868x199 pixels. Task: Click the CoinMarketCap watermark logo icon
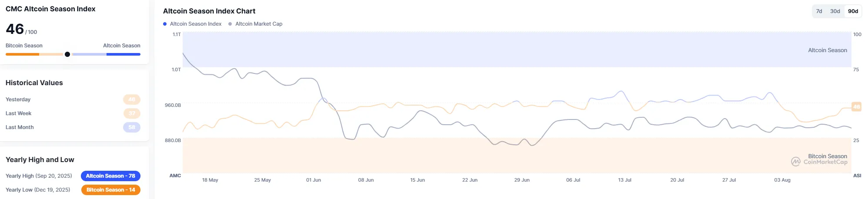[796, 162]
